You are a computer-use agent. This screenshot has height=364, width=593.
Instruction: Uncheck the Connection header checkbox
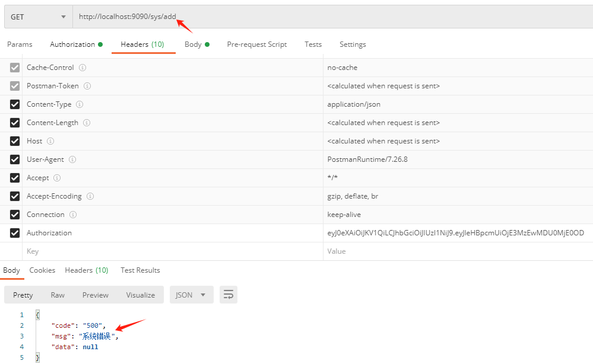coord(15,215)
